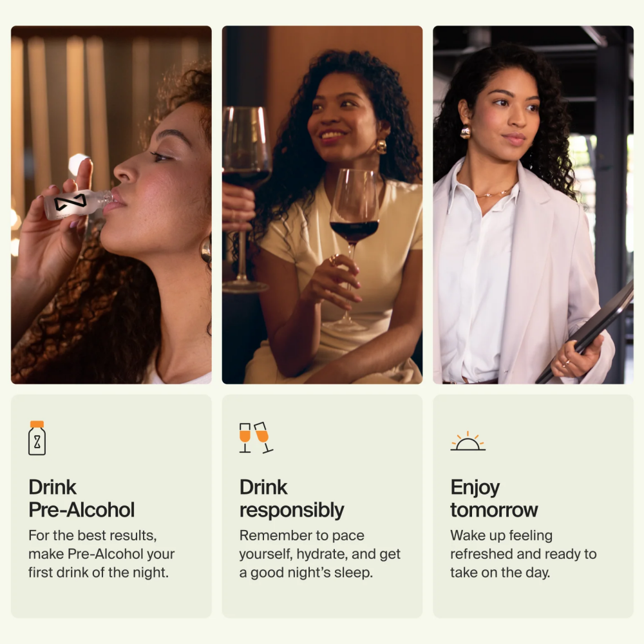Open the photo of woman in white blazer
This screenshot has width=644, height=644.
coord(533,205)
